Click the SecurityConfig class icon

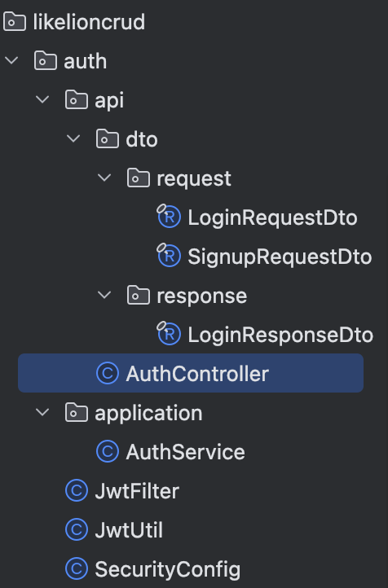pos(77,568)
